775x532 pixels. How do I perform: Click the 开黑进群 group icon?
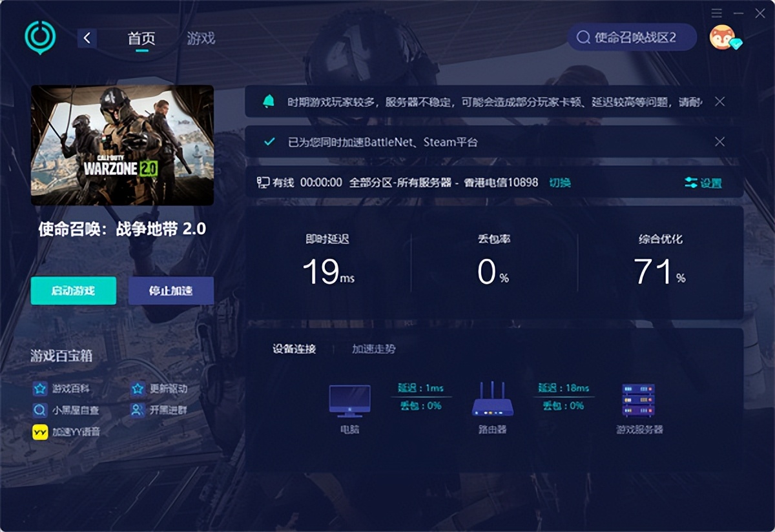[136, 409]
